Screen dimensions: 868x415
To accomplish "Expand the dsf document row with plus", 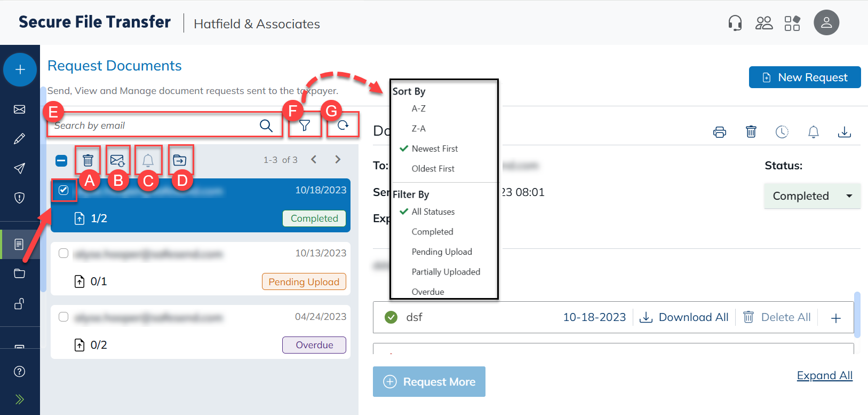I will coord(836,318).
